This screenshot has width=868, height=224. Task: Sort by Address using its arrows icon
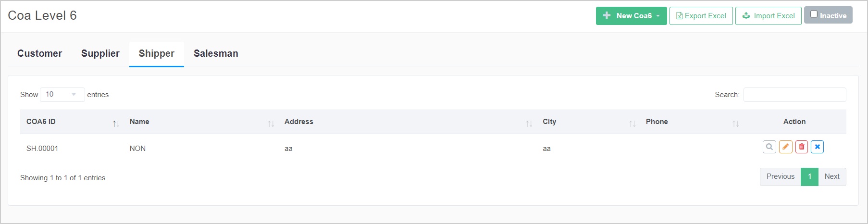[x=529, y=124]
